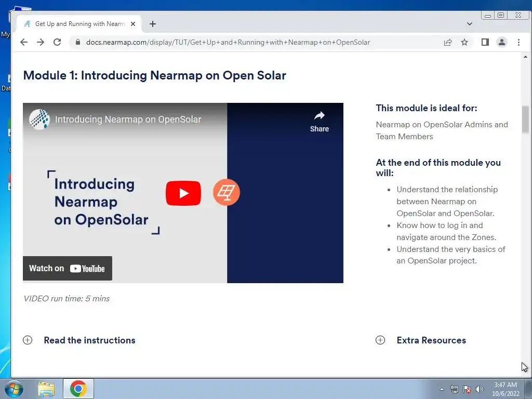Viewport: 532px width, 399px height.
Task: Open File Explorer from the taskbar
Action: 46,389
